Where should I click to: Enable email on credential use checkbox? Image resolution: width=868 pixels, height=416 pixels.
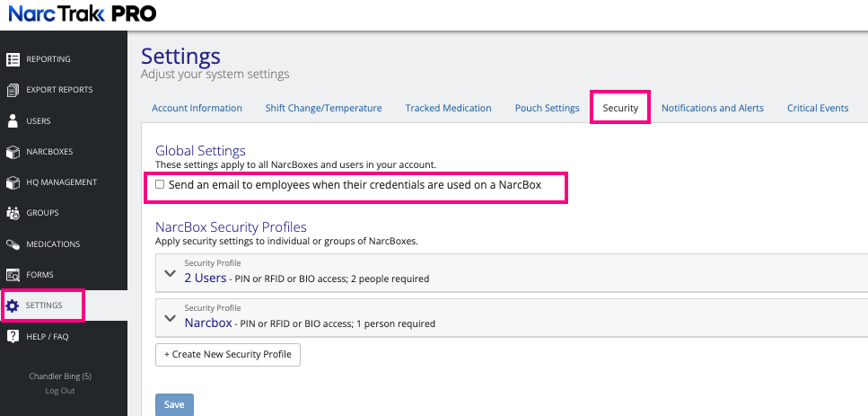(160, 184)
